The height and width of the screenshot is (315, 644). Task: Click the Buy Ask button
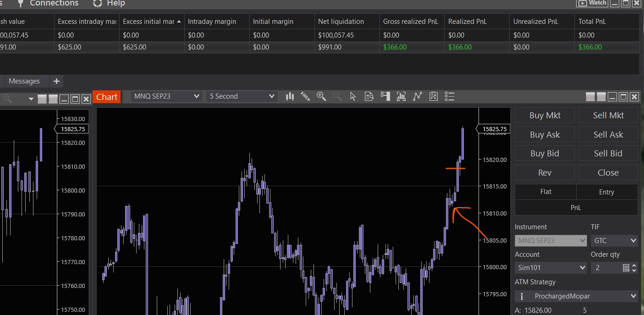[545, 135]
